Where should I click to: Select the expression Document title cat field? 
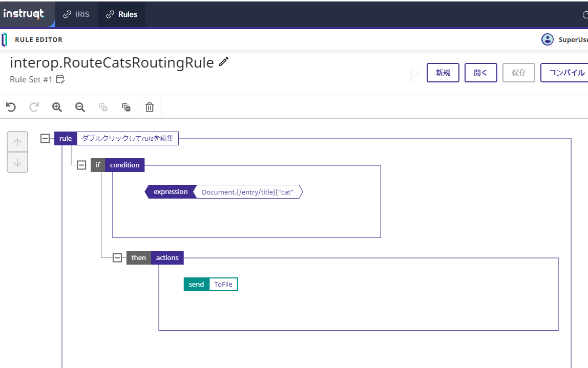point(248,192)
